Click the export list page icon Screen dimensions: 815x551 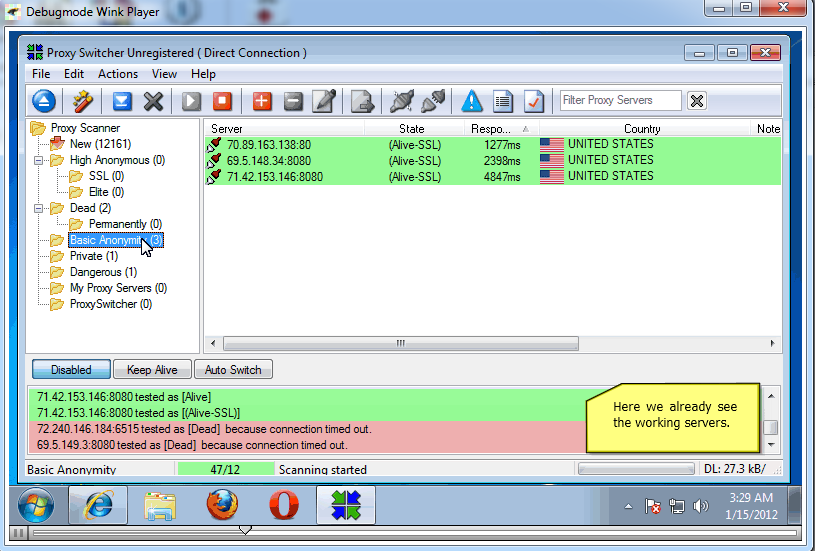362,101
